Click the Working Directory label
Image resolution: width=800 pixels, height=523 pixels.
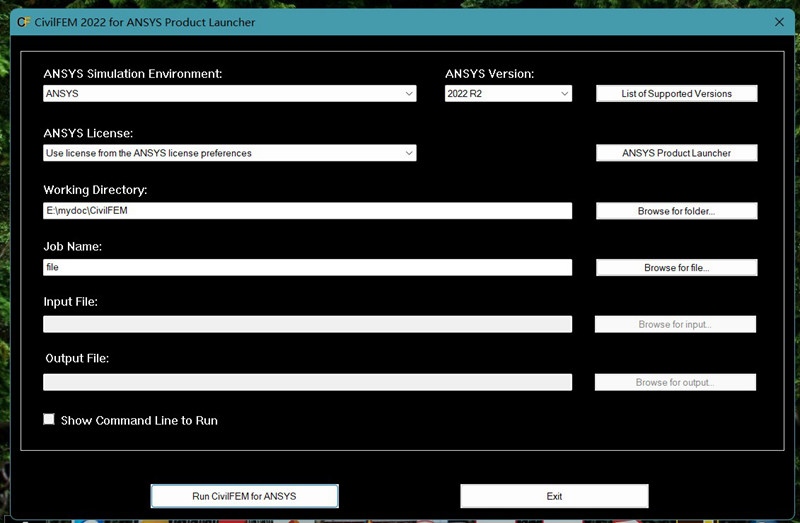[x=95, y=190]
